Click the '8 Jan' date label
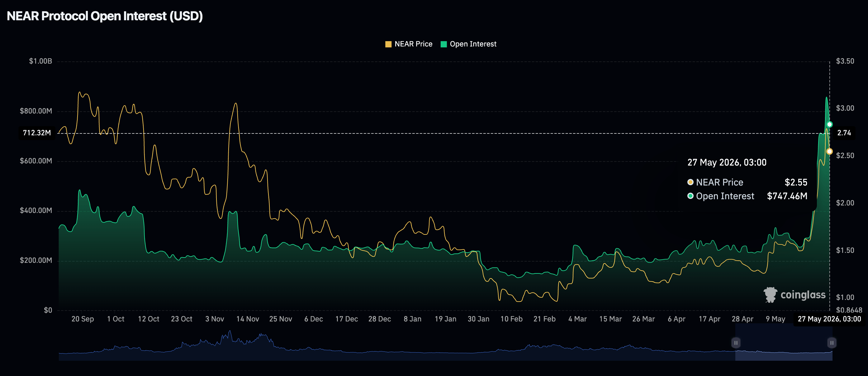Image resolution: width=868 pixels, height=376 pixels. [x=413, y=319]
